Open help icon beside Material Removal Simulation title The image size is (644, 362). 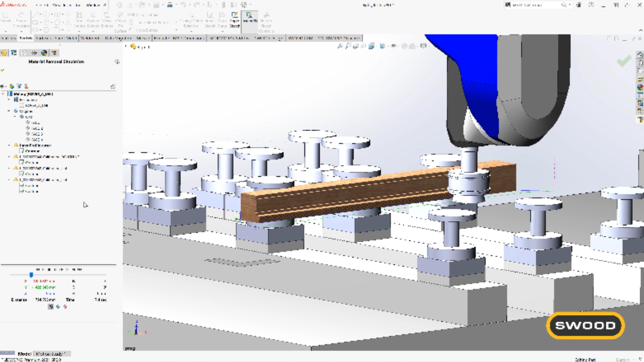[x=117, y=62]
